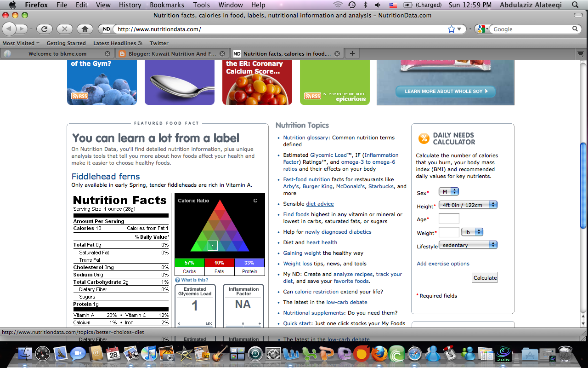Open a new tab with the plus button
Viewport: 588px width, 368px height.
pyautogui.click(x=352, y=54)
